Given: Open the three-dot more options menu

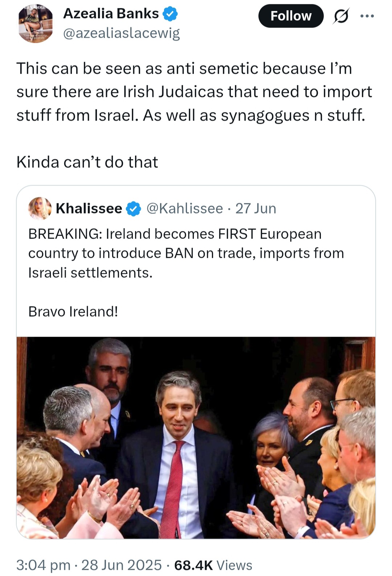Looking at the screenshot, I should coord(367,16).
